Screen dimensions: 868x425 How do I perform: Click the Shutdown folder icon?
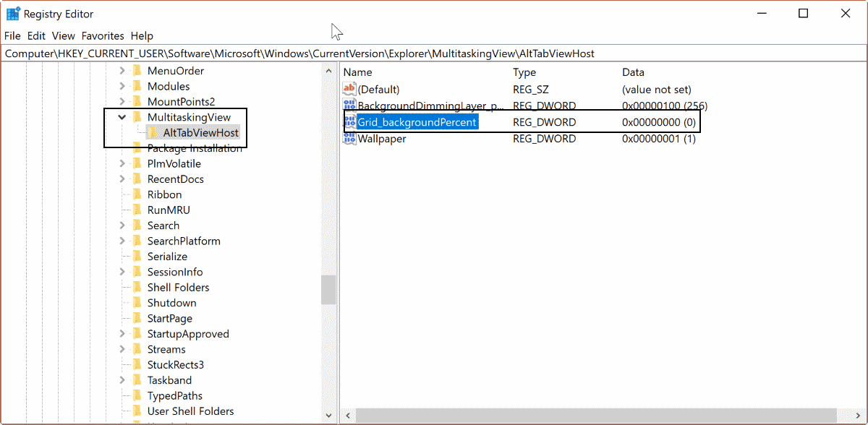(x=137, y=303)
